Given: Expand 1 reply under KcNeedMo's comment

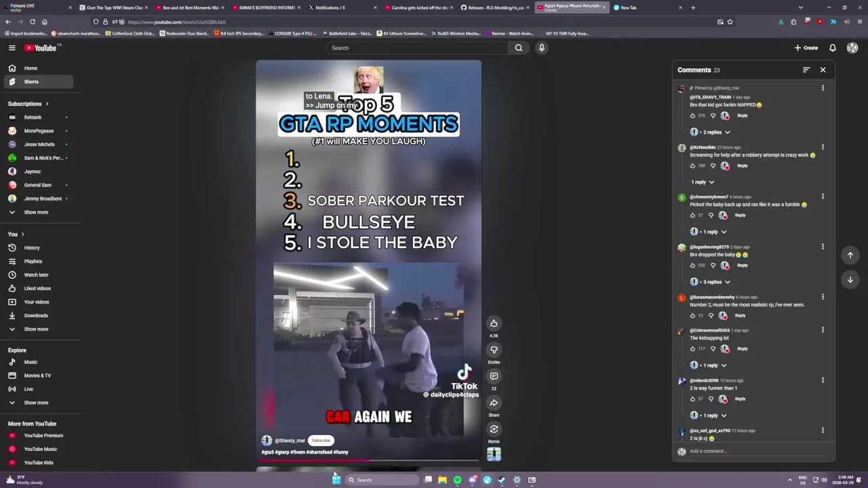Looking at the screenshot, I should [x=703, y=182].
